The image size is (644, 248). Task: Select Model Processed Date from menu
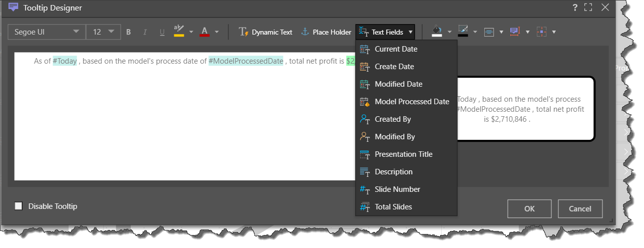(412, 102)
